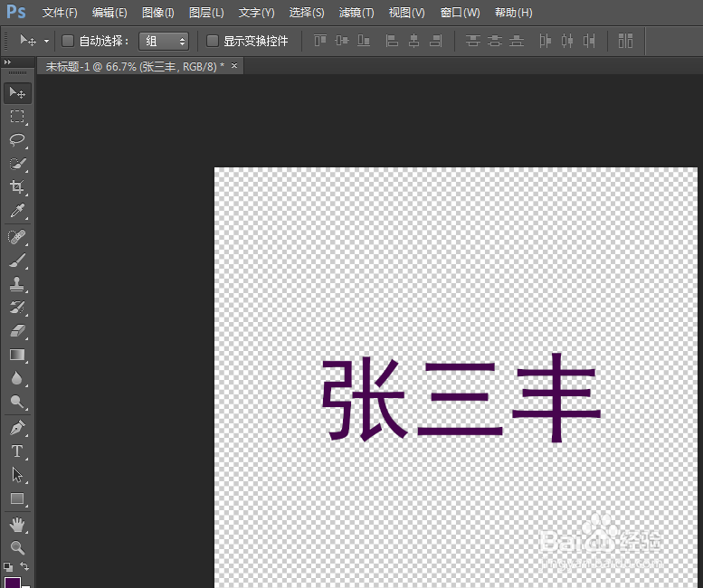
Task: Swap foreground and background colors
Action: point(25,566)
